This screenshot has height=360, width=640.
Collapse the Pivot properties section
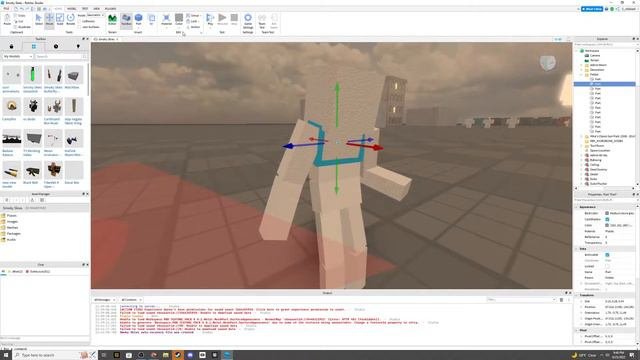pyautogui.click(x=577, y=330)
